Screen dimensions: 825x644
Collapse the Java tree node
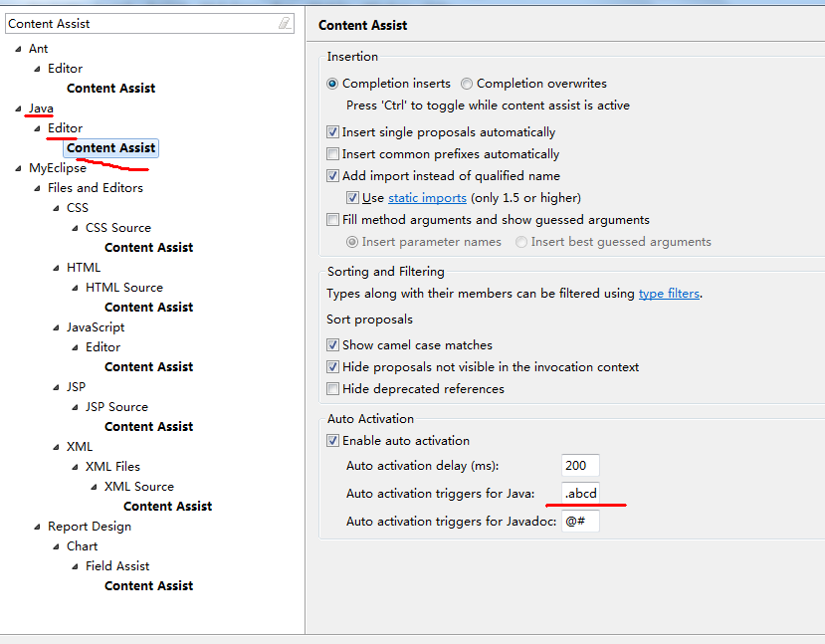[19, 108]
